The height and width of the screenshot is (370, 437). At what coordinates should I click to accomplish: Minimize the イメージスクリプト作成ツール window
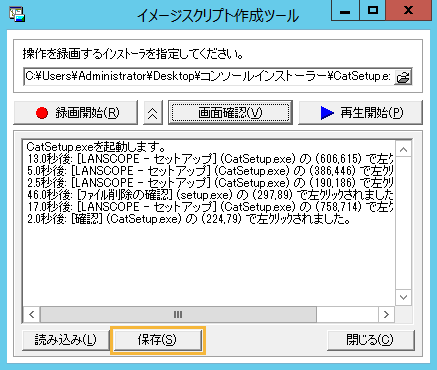345,11
